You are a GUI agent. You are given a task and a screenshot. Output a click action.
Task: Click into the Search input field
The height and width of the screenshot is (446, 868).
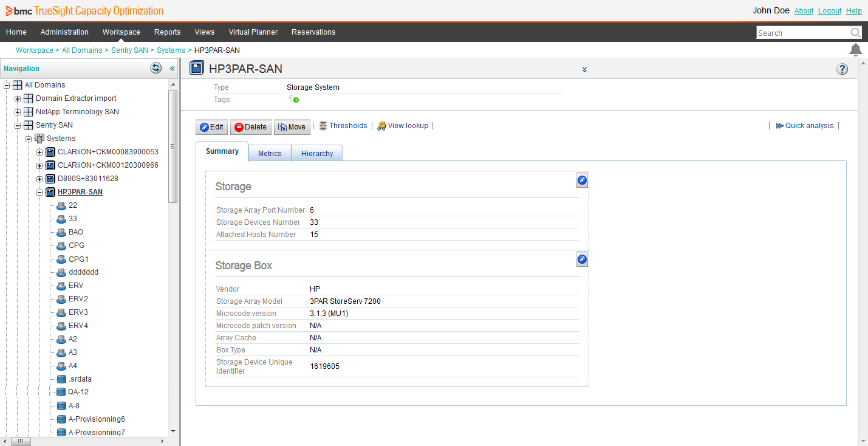(803, 33)
